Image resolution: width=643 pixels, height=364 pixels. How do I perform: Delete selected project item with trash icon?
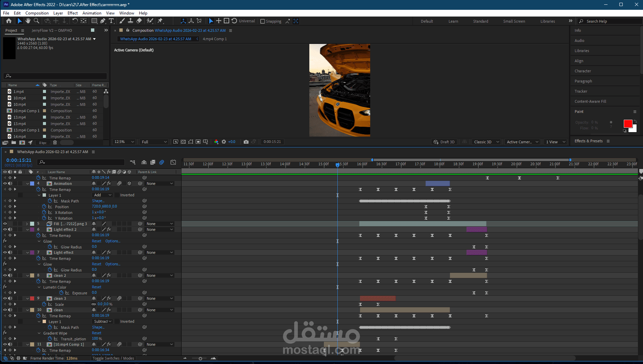tap(55, 143)
